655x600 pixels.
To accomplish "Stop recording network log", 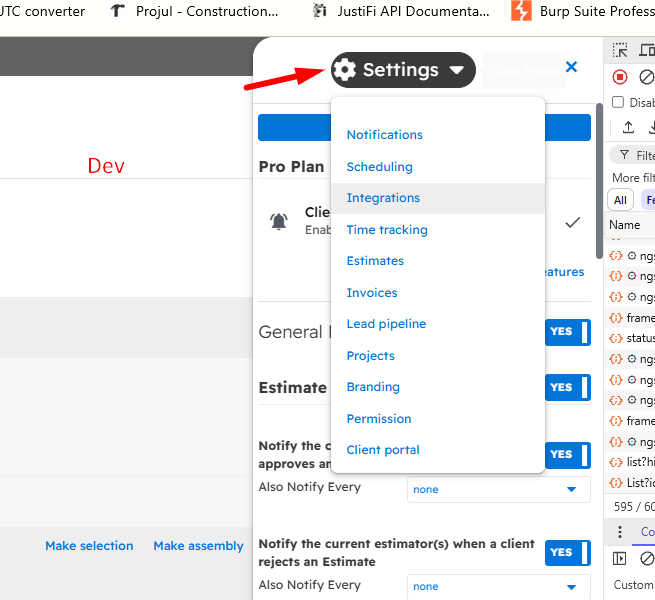I will [620, 77].
